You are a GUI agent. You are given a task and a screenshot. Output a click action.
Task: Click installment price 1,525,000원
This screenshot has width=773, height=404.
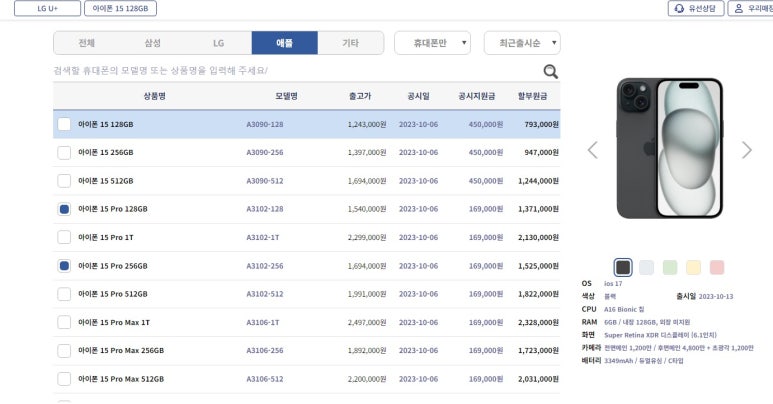pyautogui.click(x=538, y=266)
